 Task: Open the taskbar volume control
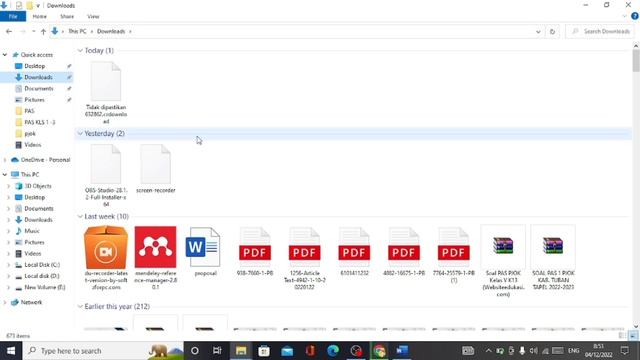(x=533, y=351)
